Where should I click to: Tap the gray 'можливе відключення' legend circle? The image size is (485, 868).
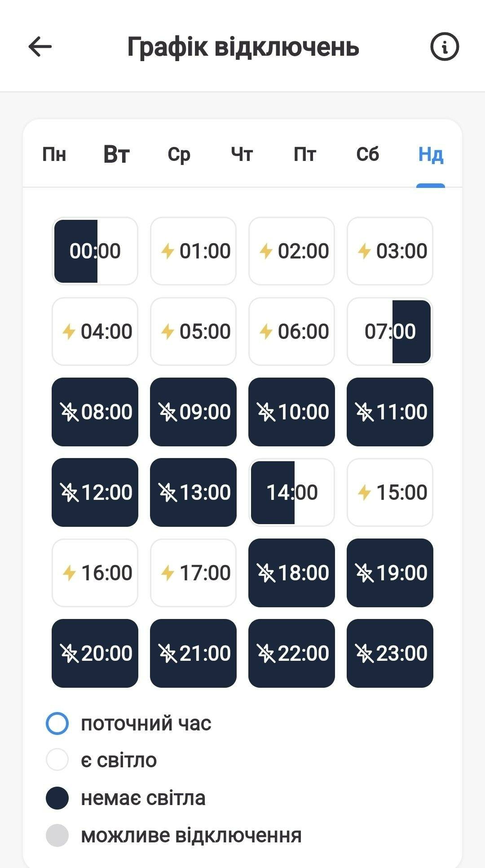pos(57,835)
